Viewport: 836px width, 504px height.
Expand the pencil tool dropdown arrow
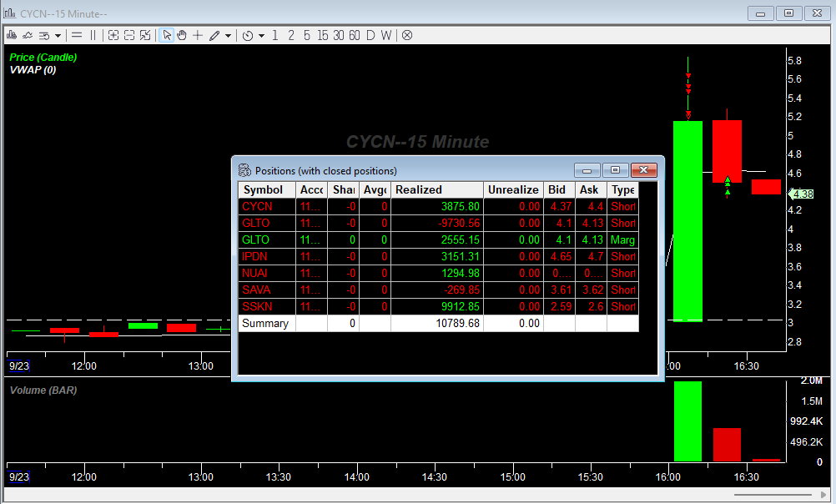pos(229,36)
